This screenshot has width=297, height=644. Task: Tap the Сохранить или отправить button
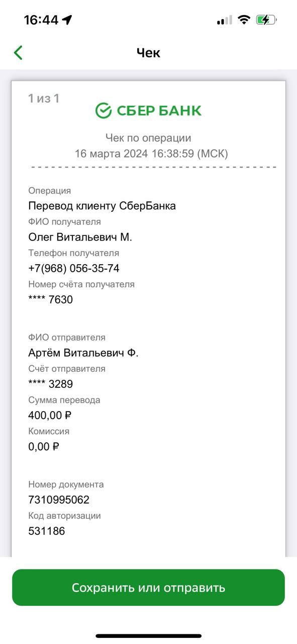pos(148,588)
